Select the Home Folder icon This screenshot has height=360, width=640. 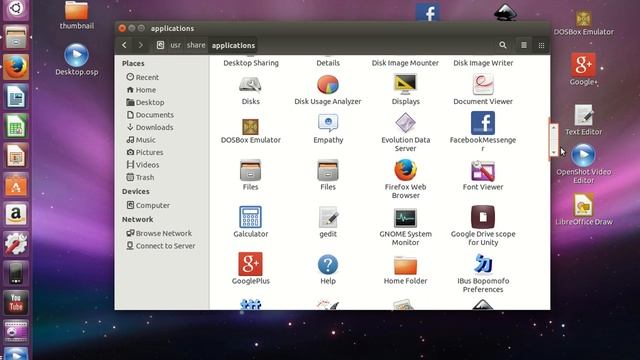click(x=405, y=266)
